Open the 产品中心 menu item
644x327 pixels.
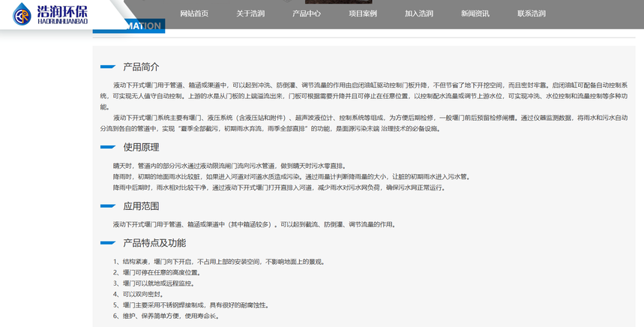pyautogui.click(x=307, y=13)
